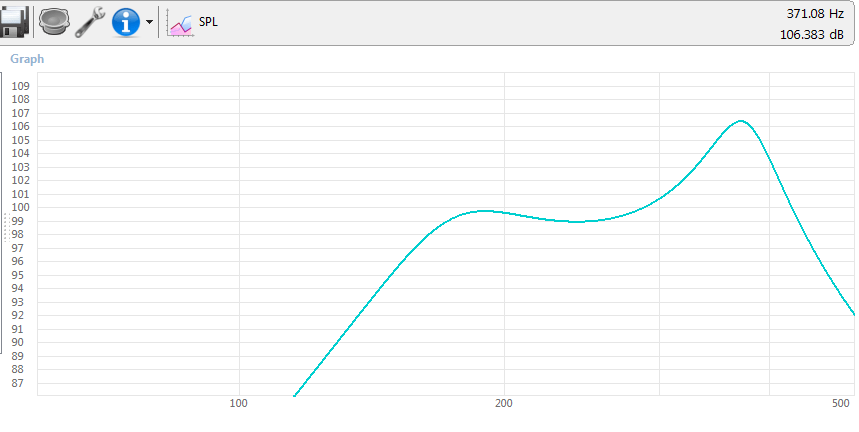Click the blue information icon
This screenshot has width=859, height=432.
point(125,22)
